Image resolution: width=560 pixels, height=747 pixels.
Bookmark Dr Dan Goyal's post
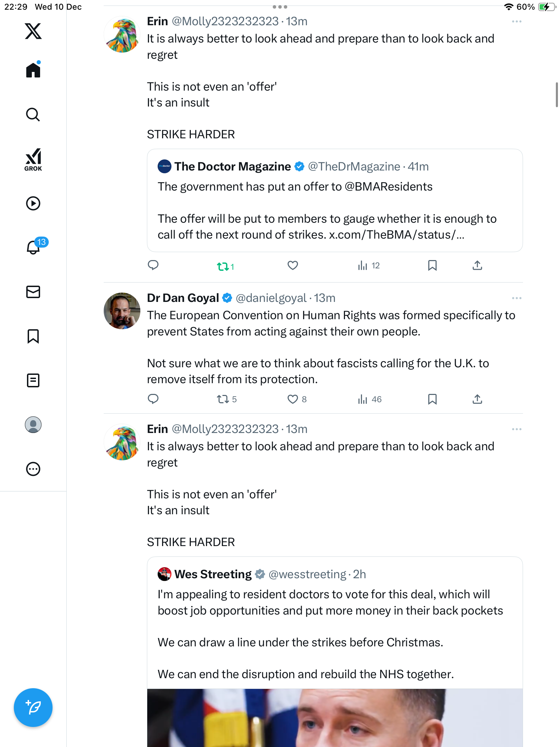432,399
